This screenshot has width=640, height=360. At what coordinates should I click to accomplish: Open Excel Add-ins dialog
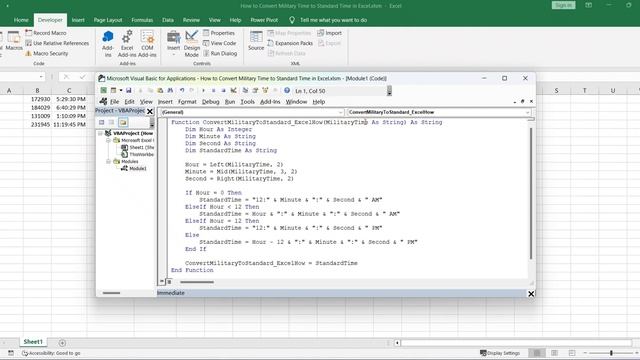pos(127,43)
